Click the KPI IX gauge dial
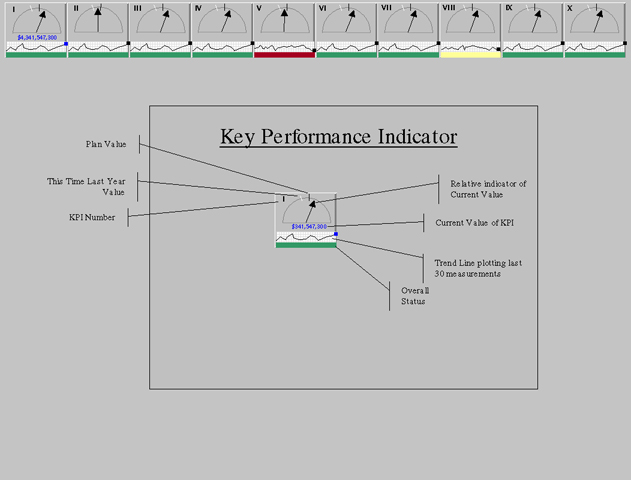The image size is (631, 480). pos(532,20)
